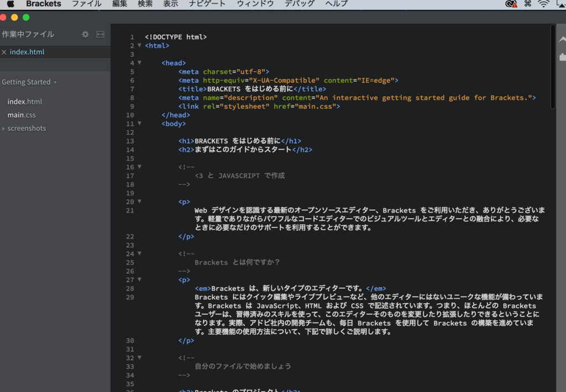Click the editor vertical scrollbar thumb
Image resolution: width=566 pixels, height=392 pixels.
[553, 67]
